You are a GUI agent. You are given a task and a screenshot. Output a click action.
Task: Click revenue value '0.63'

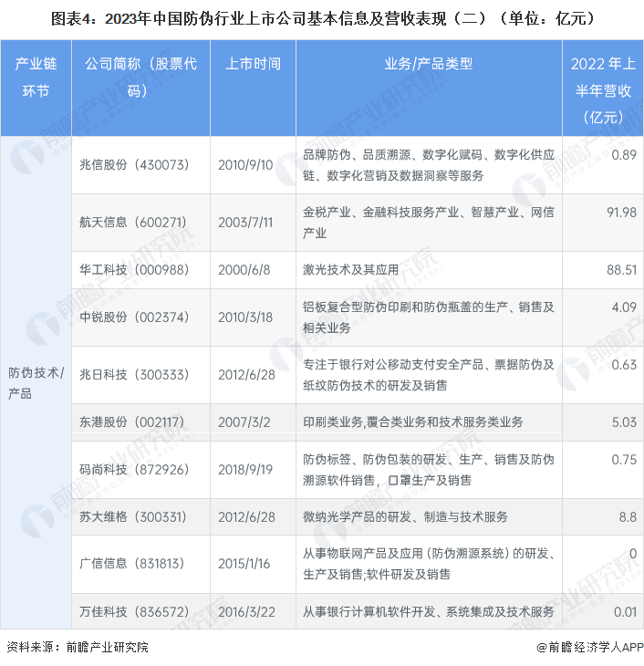tap(624, 364)
